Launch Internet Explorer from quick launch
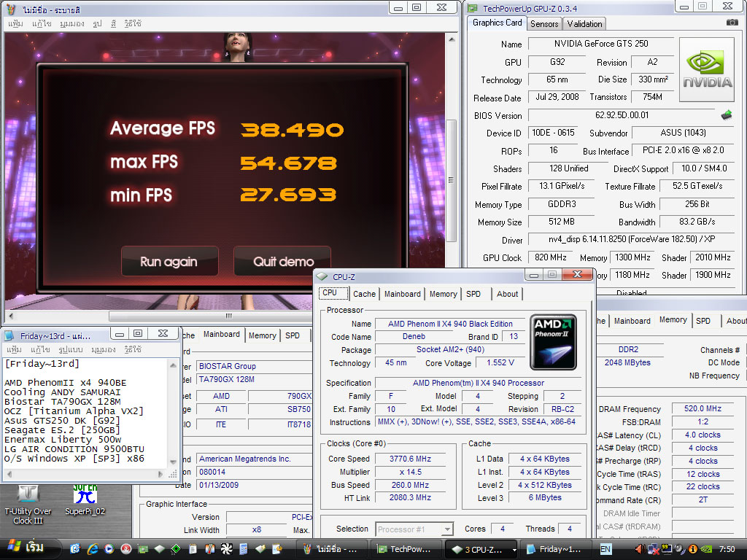747x560 pixels. point(93,549)
